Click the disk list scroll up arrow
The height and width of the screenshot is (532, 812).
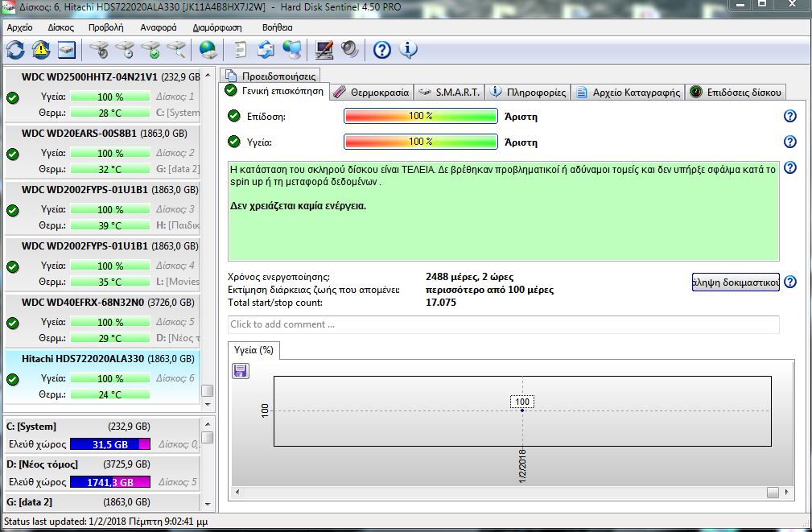[208, 76]
